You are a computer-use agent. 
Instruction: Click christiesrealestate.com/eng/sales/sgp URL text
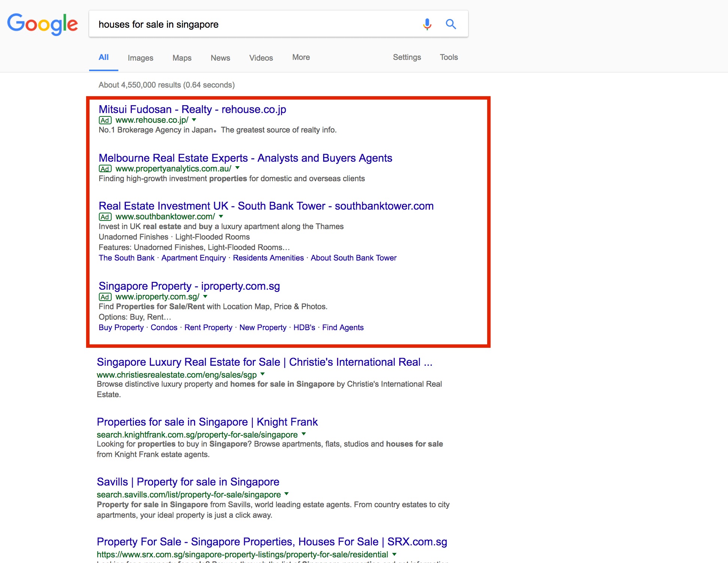pyautogui.click(x=177, y=375)
